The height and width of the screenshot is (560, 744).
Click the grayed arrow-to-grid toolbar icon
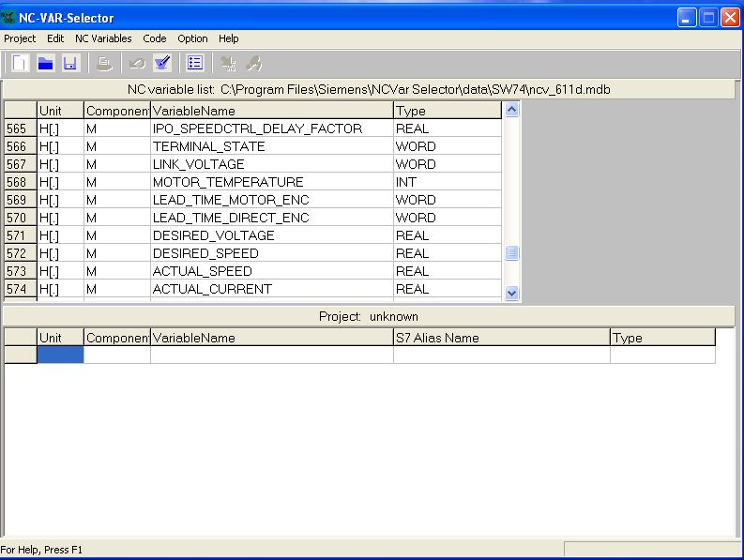point(229,63)
